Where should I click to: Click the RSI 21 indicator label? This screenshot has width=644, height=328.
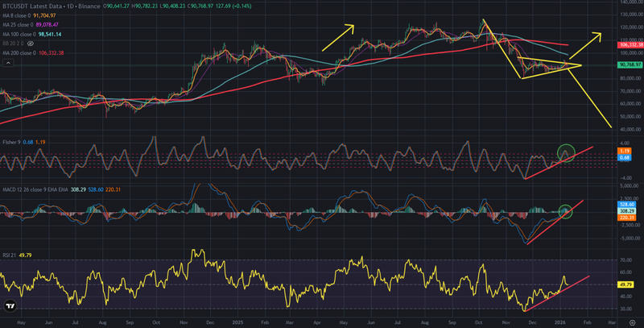[10, 255]
